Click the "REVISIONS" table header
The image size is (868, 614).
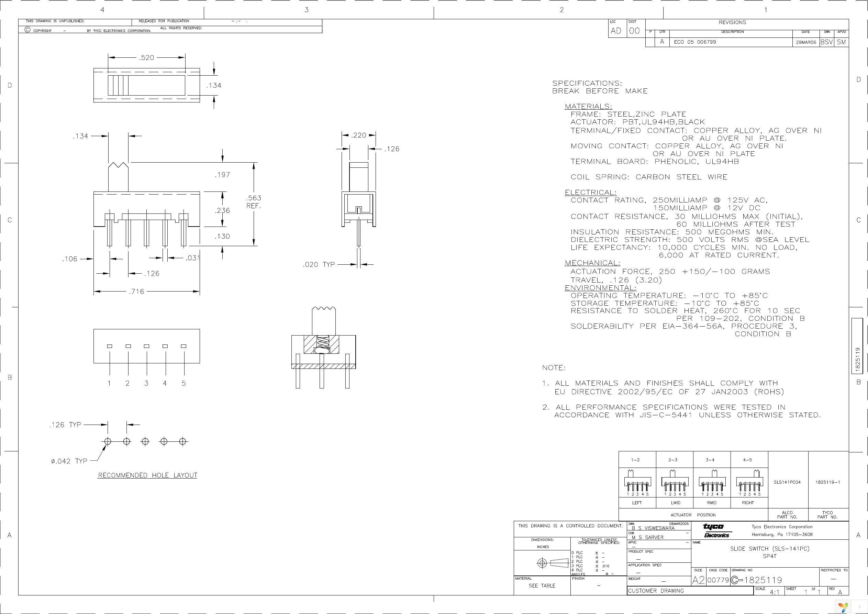[x=732, y=23]
